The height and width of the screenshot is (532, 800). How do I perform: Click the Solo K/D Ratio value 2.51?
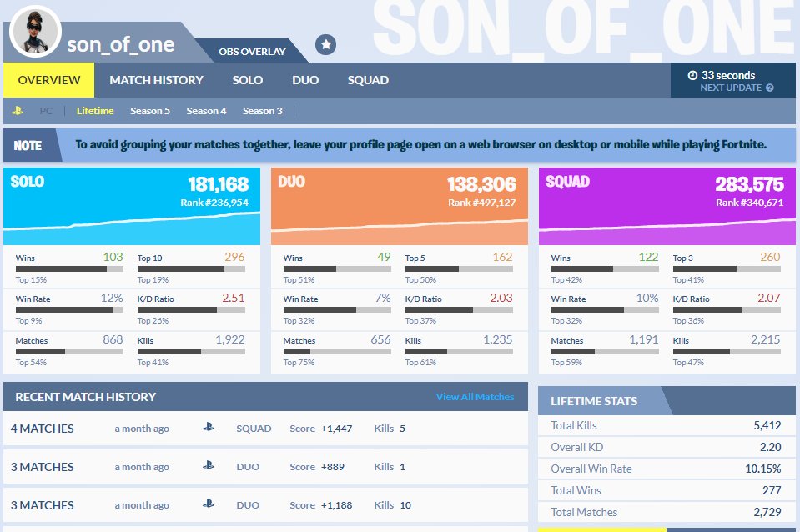(234, 298)
